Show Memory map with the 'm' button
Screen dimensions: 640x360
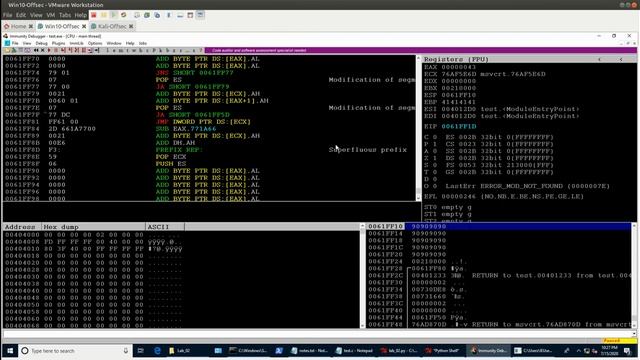point(120,50)
